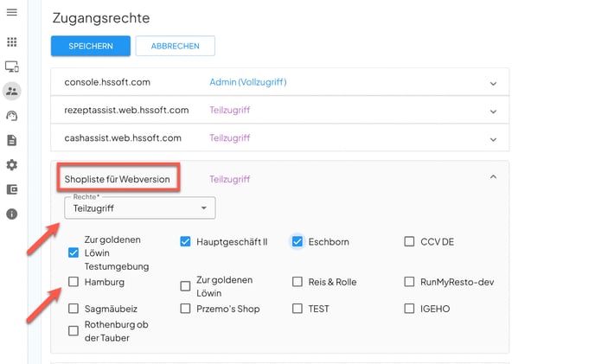Click the Abbrechen button
595x364 pixels.
[x=175, y=46]
